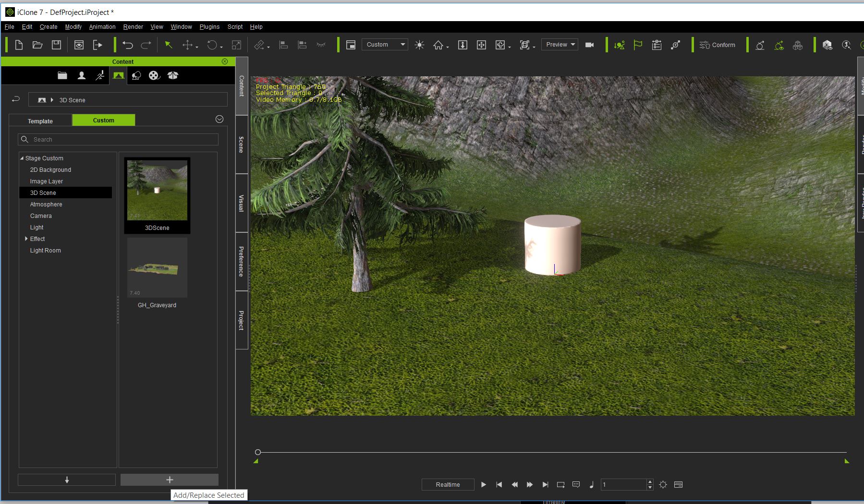Toggle loop playback
This screenshot has width=864, height=504.
[560, 485]
